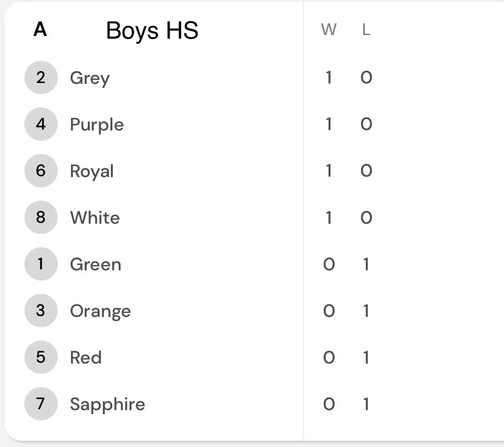
Task: Click the Purple team seed badge 4
Action: pos(41,124)
